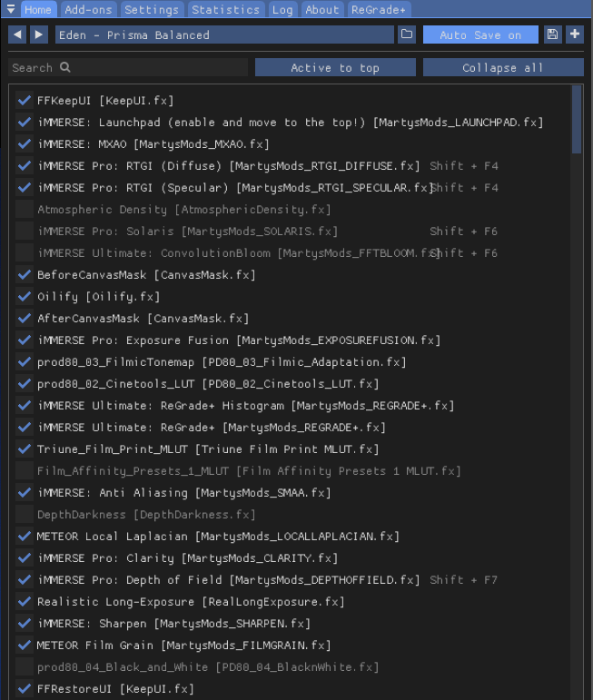
Task: Select iMMERSE Pro: Depth of Field label
Action: [229, 580]
